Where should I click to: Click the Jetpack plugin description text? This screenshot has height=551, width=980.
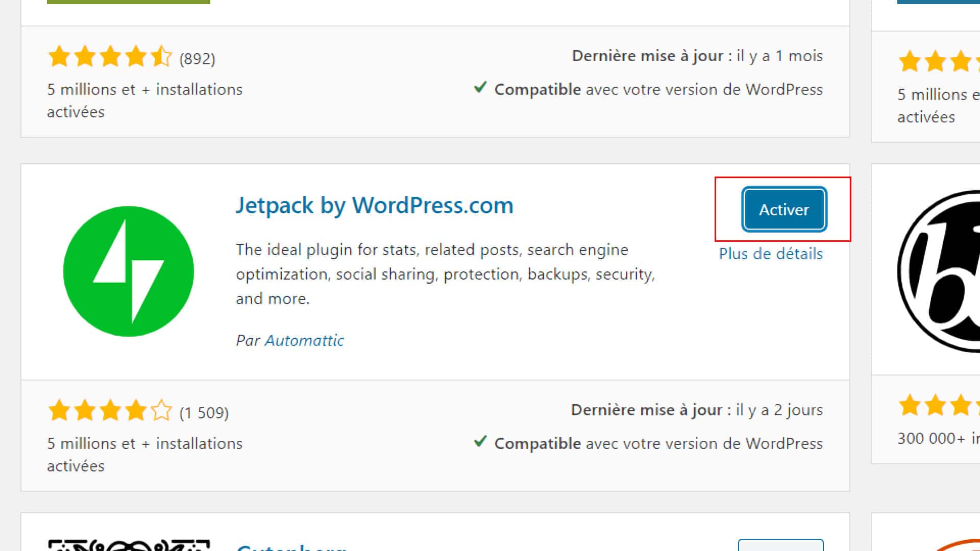coord(445,274)
